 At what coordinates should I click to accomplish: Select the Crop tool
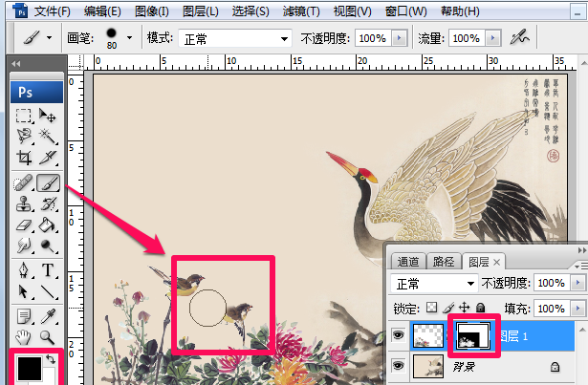click(24, 158)
